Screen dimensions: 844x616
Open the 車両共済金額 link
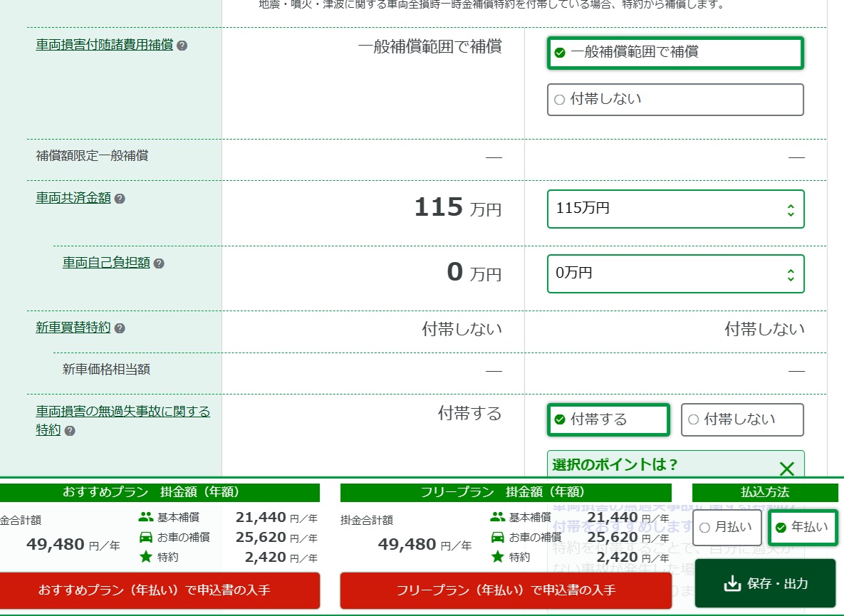(73, 199)
